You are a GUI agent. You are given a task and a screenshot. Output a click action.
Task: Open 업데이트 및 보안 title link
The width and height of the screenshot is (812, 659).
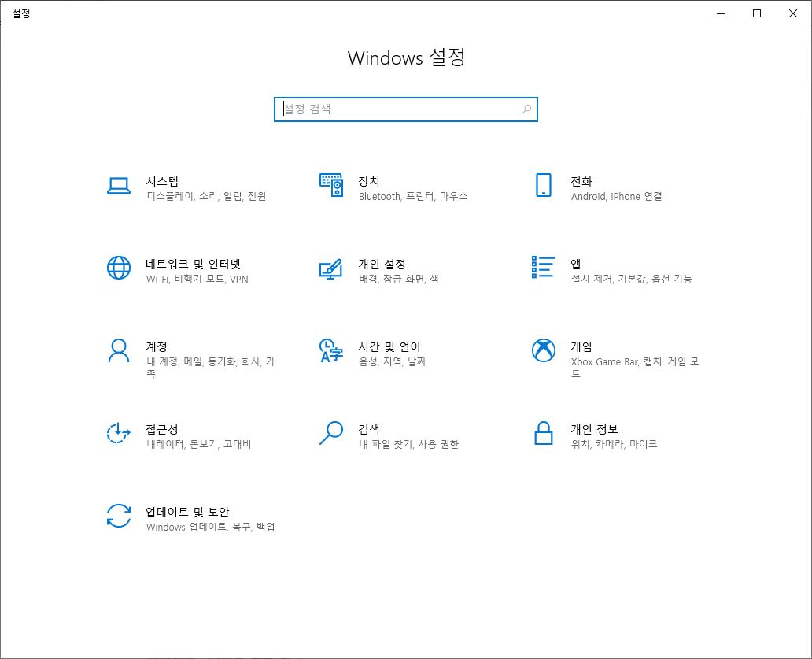click(x=187, y=512)
